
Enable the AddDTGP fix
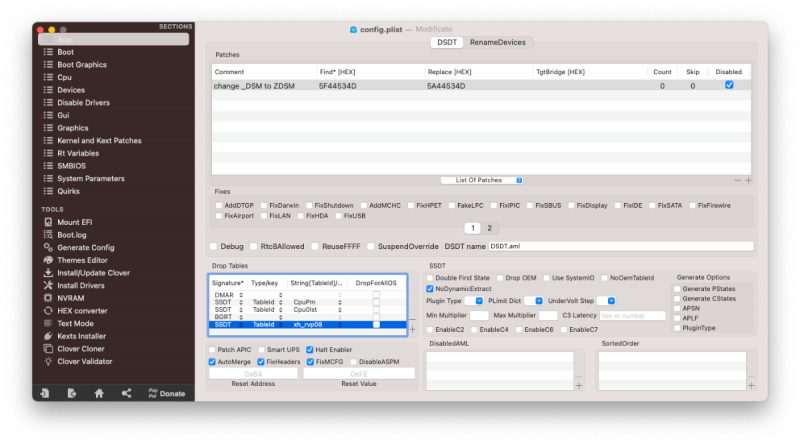click(219, 205)
